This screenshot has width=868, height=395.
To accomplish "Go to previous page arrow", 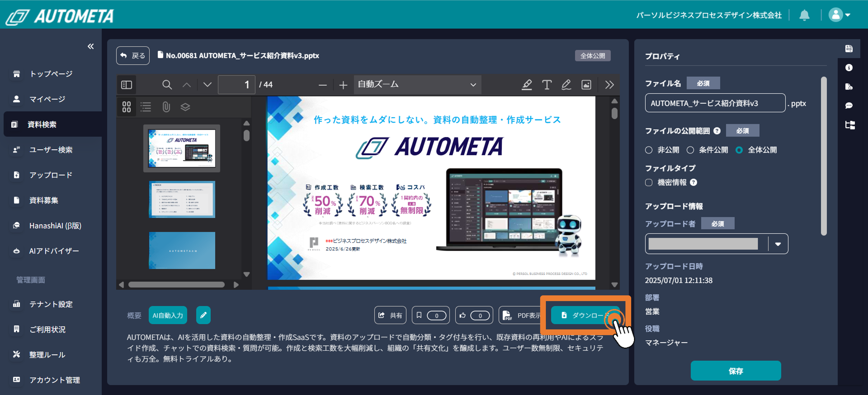I will click(187, 85).
